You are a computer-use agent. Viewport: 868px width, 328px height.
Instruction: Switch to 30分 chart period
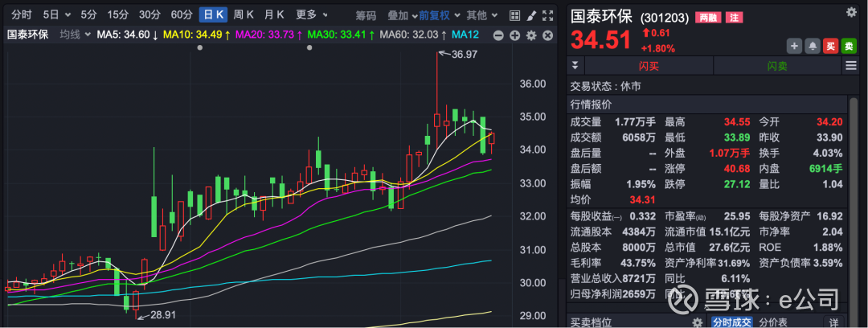point(149,15)
